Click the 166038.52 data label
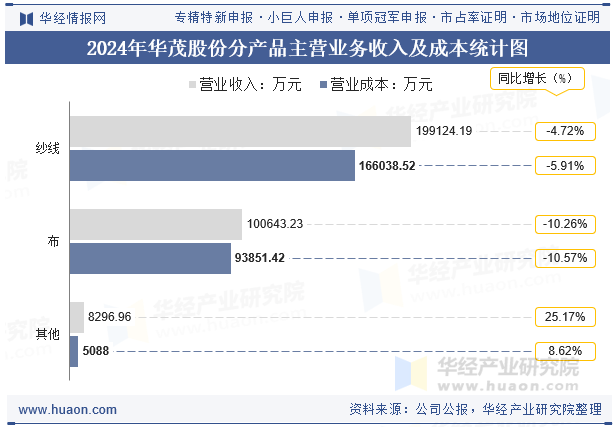This screenshot has height=427, width=615. pos(387,166)
